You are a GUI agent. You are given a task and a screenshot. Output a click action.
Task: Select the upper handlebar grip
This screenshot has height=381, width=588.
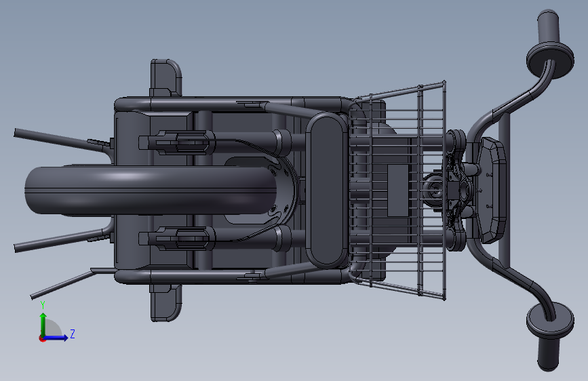[x=549, y=26]
